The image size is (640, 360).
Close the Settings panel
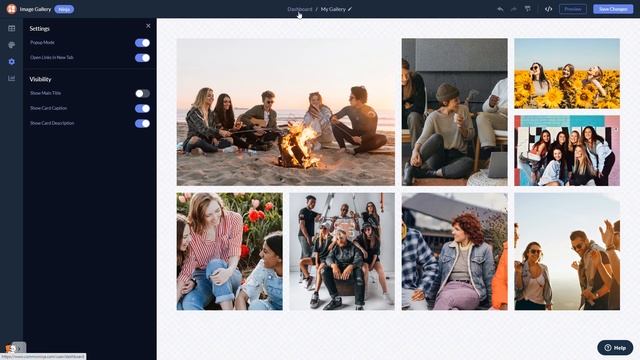(148, 26)
